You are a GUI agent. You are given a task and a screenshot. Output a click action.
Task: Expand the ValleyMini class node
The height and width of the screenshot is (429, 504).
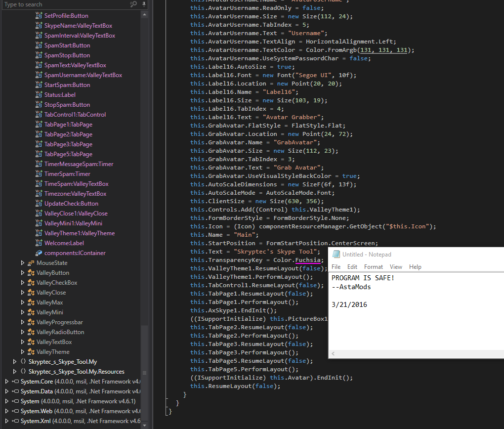pyautogui.click(x=23, y=312)
